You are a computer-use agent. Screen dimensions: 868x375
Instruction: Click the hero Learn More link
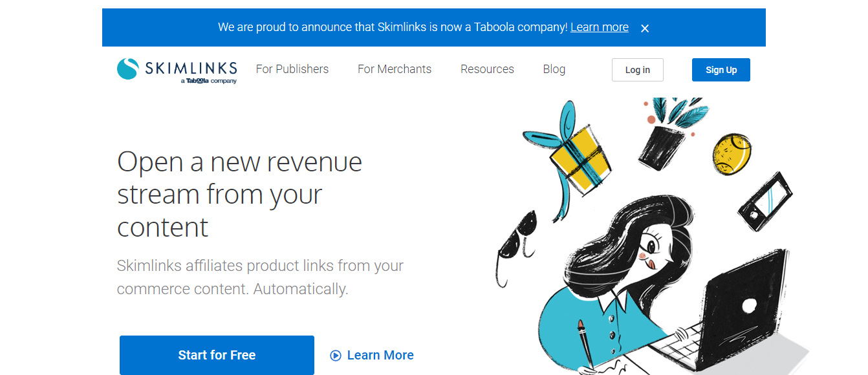380,355
